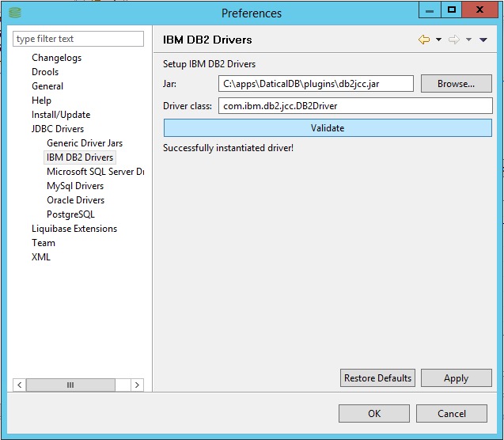Click the Apply button
Viewport: 504px width, 440px height.
(456, 378)
